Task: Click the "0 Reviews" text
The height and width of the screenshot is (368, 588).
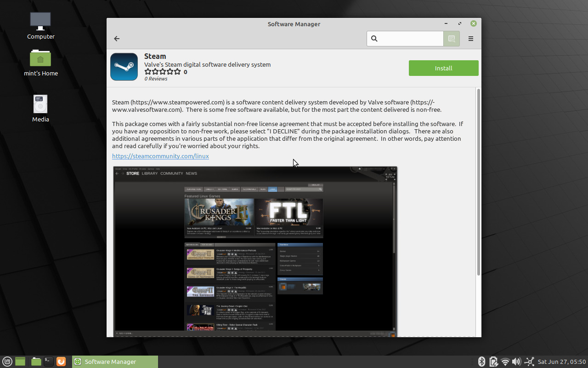Action: click(x=156, y=79)
